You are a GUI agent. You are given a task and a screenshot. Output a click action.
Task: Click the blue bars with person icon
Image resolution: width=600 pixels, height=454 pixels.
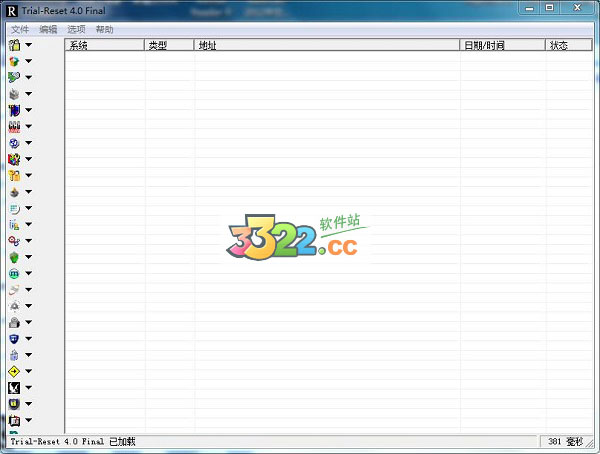14,225
